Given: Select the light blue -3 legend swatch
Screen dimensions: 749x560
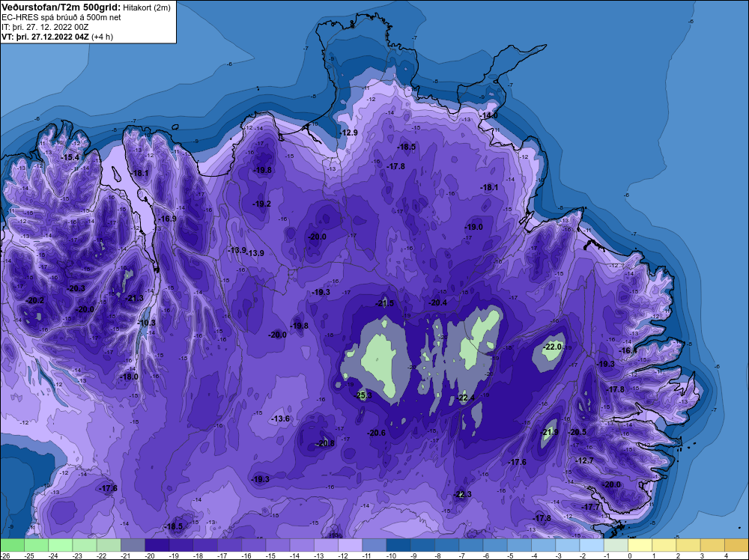Looking at the screenshot, I should (568, 545).
